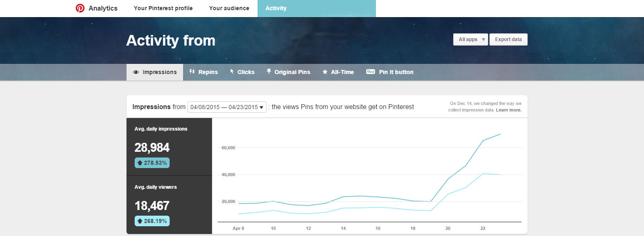
Task: Click the Pin It button badge icon
Action: click(371, 72)
